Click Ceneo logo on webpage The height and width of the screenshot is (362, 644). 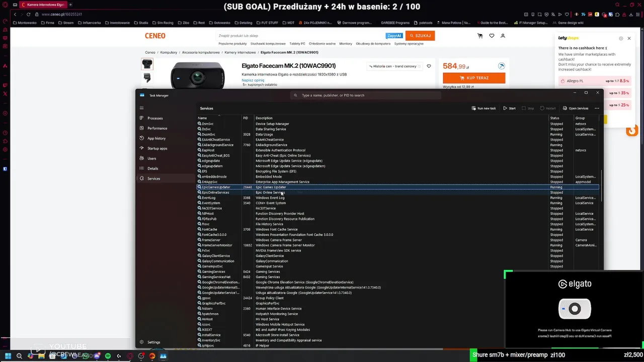tap(155, 36)
